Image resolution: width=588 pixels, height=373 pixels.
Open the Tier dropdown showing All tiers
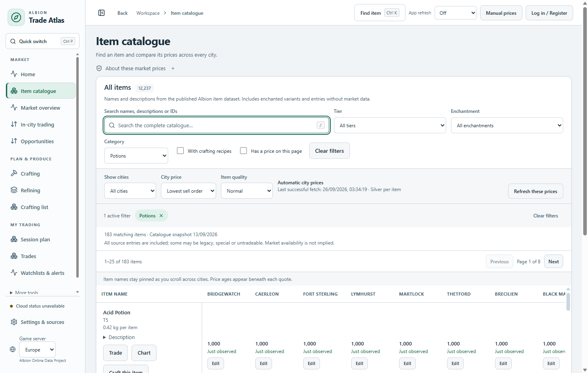pos(390,125)
